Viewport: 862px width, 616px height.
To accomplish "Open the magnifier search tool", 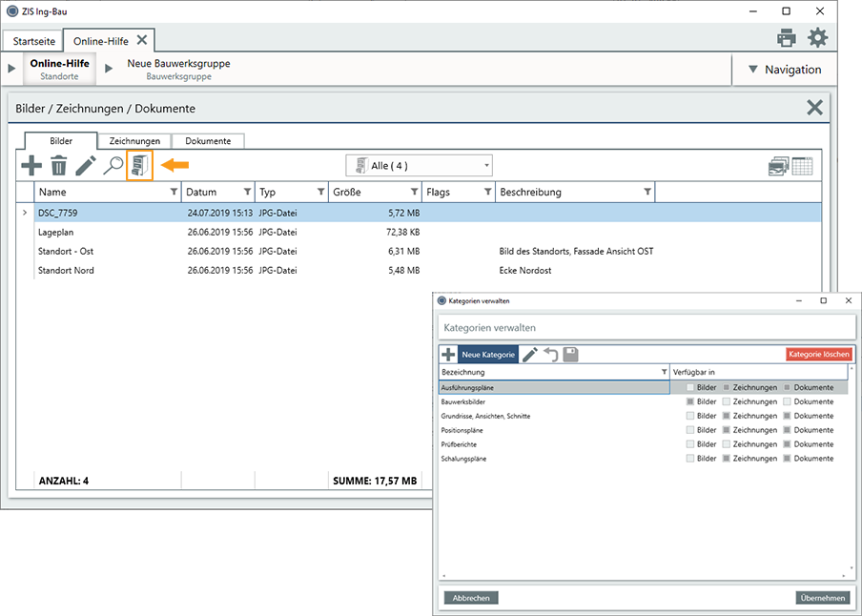I will [x=113, y=166].
